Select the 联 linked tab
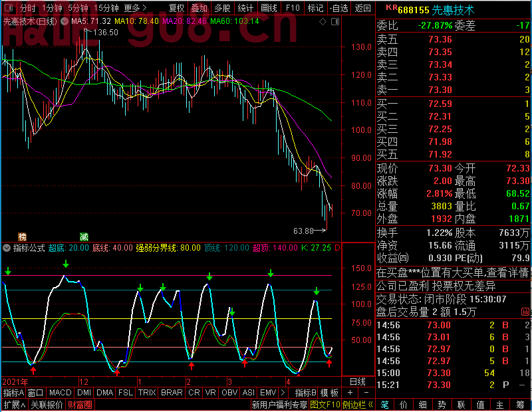The image size is (532, 412). coord(461,405)
